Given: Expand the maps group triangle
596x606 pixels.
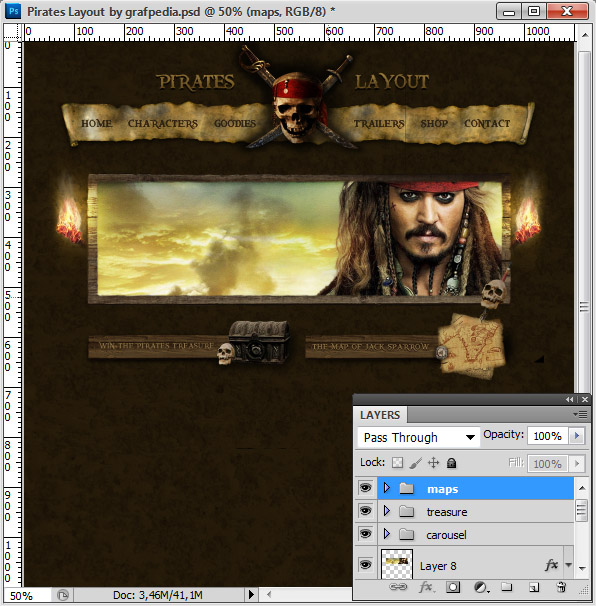Looking at the screenshot, I should (387, 488).
